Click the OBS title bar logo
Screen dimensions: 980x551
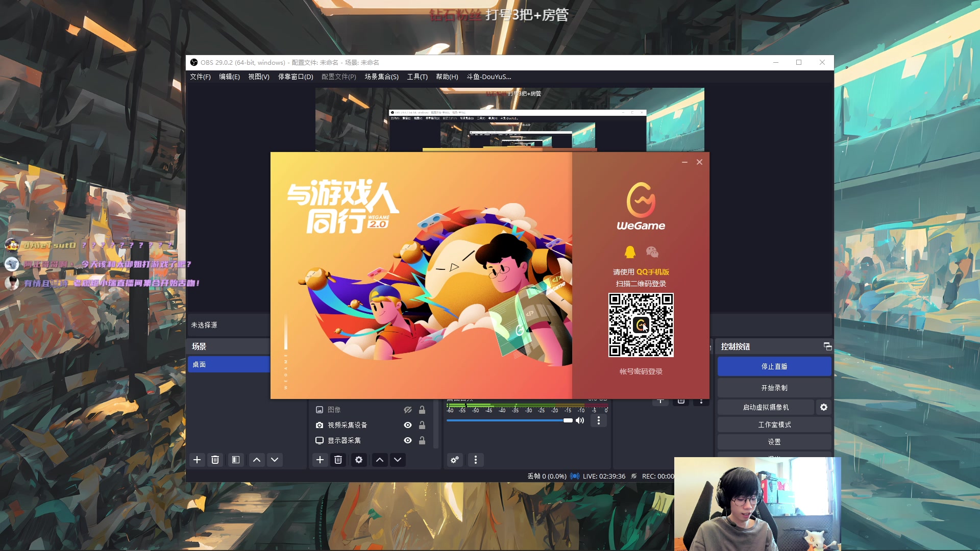[x=194, y=62]
